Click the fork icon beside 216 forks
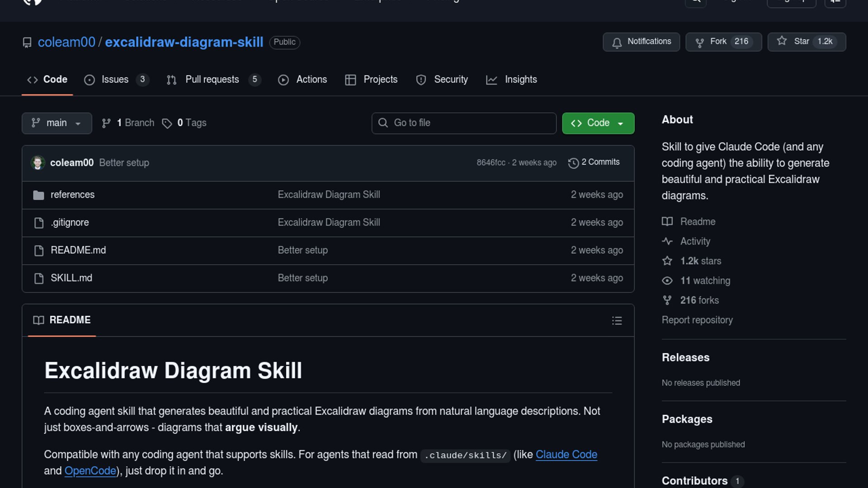 (x=667, y=300)
